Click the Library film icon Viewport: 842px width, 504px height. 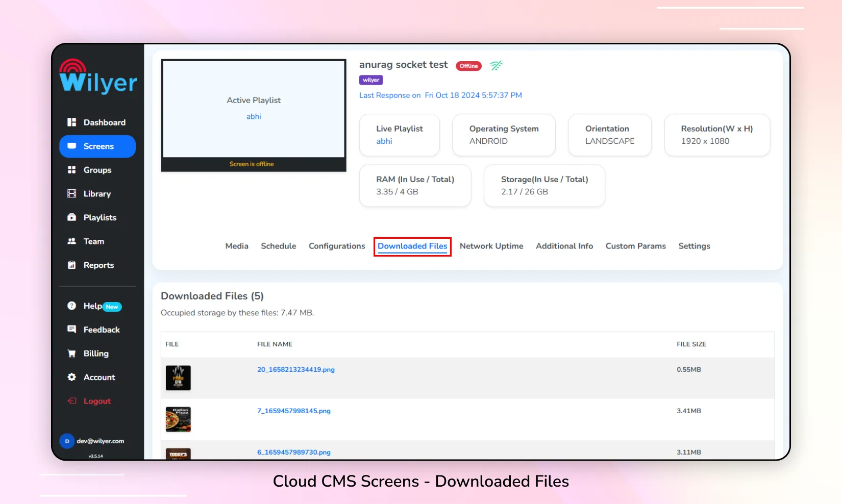pyautogui.click(x=71, y=194)
